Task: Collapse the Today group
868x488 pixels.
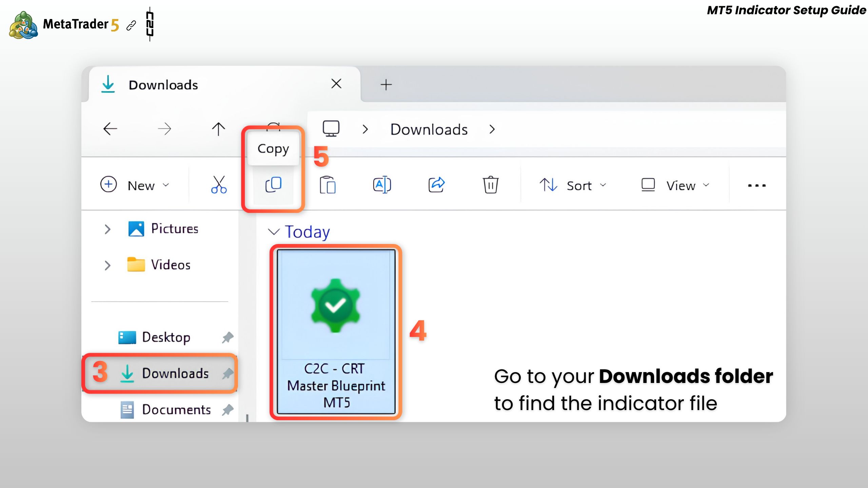Action: 274,232
